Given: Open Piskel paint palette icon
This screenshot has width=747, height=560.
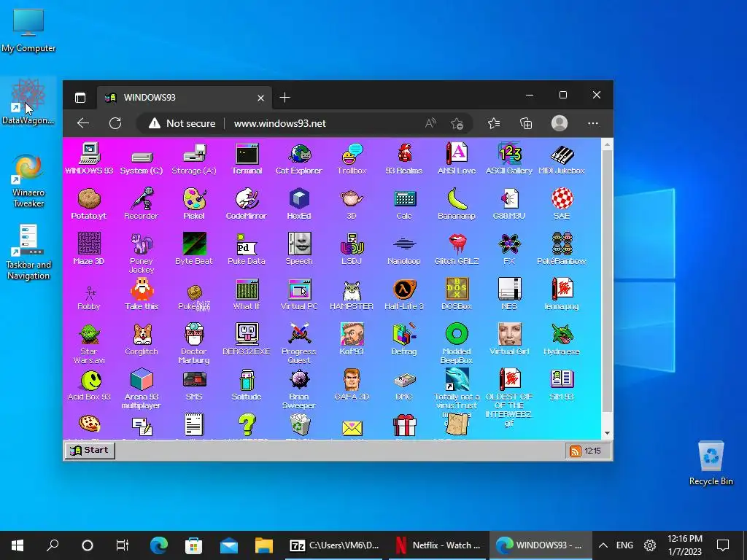Looking at the screenshot, I should (194, 204).
